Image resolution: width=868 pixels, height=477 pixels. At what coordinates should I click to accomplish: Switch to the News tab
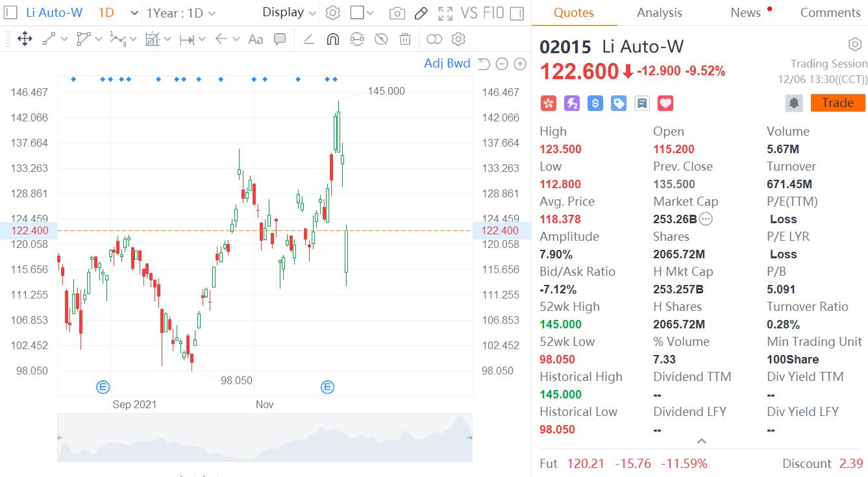coord(745,12)
